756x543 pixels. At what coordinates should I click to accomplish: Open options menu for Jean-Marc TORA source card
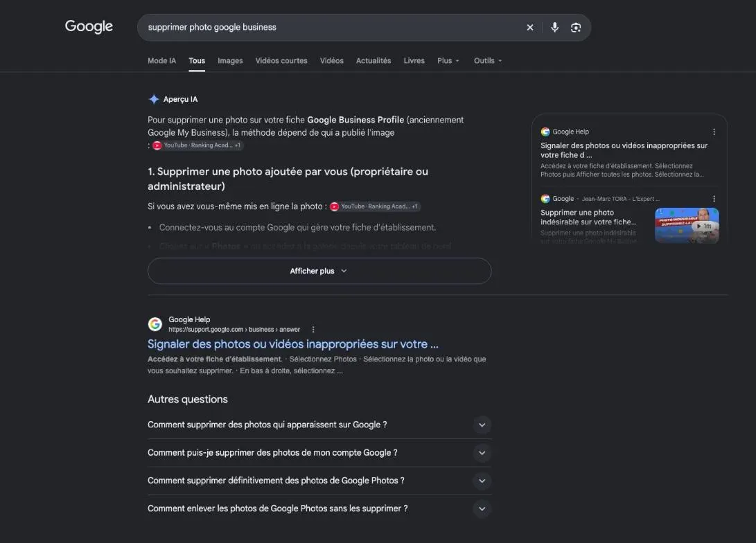point(714,199)
